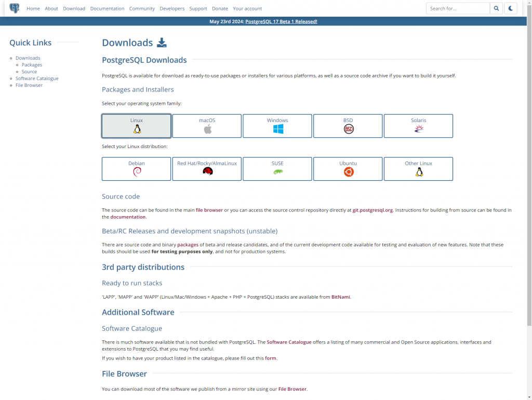Image resolution: width=532 pixels, height=400 pixels.
Task: Open the Developers menu item
Action: point(172,8)
